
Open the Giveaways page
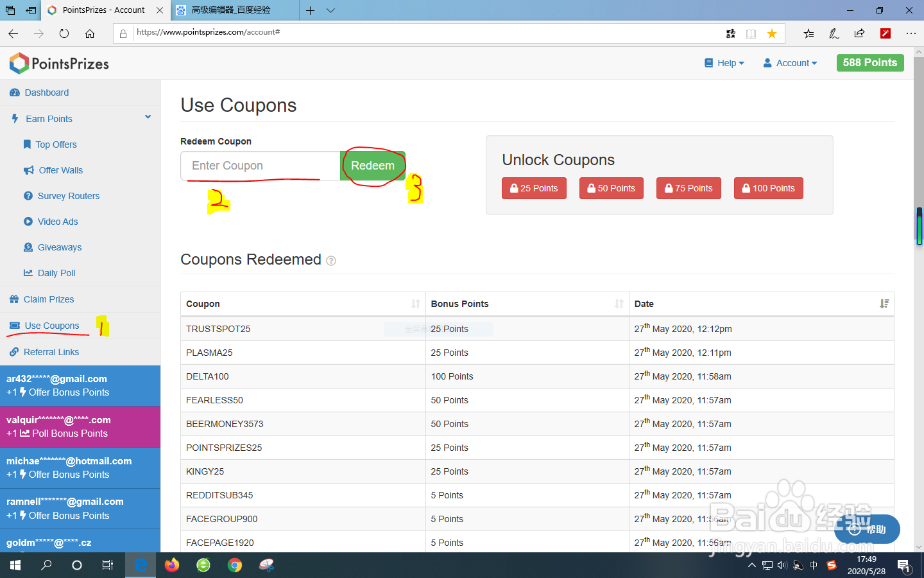53,247
